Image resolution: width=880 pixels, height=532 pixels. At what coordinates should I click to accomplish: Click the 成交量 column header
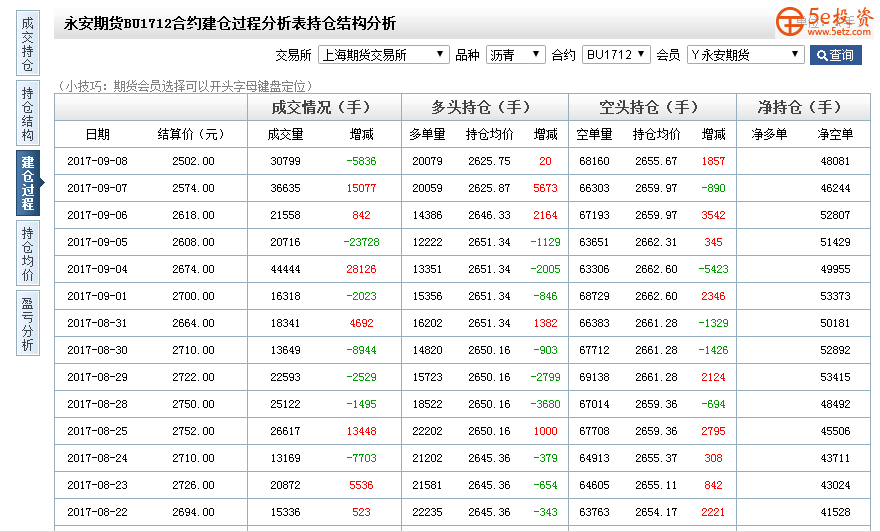[285, 135]
